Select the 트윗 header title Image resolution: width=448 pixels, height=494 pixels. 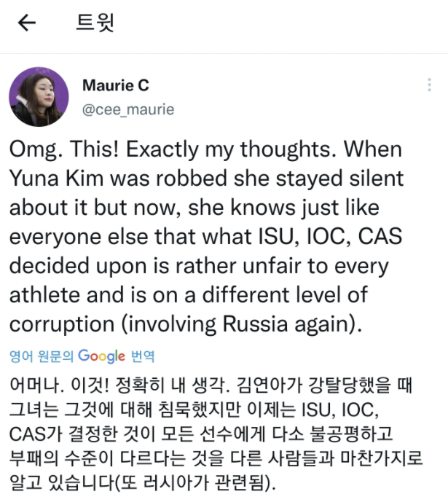click(95, 23)
